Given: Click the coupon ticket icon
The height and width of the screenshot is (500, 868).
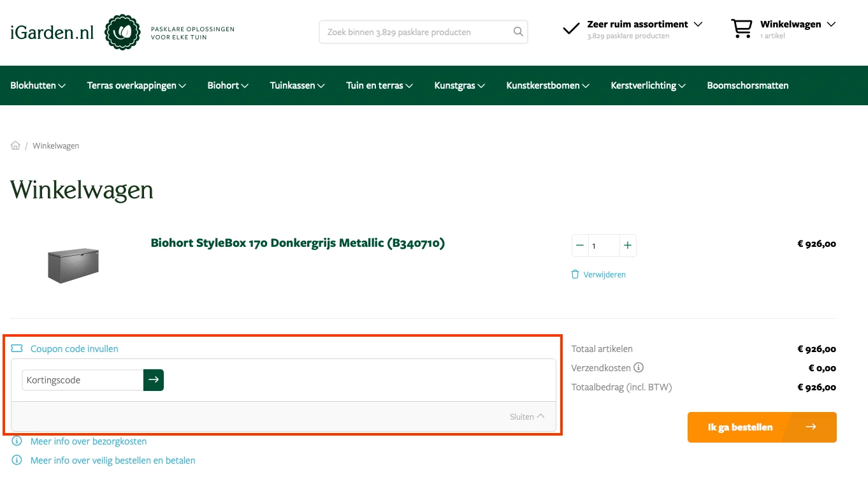Looking at the screenshot, I should [17, 349].
